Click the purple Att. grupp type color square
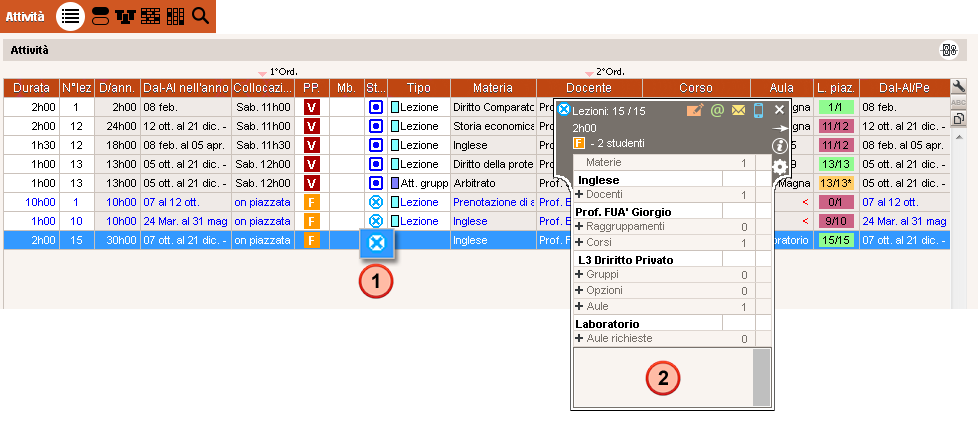 click(x=394, y=183)
